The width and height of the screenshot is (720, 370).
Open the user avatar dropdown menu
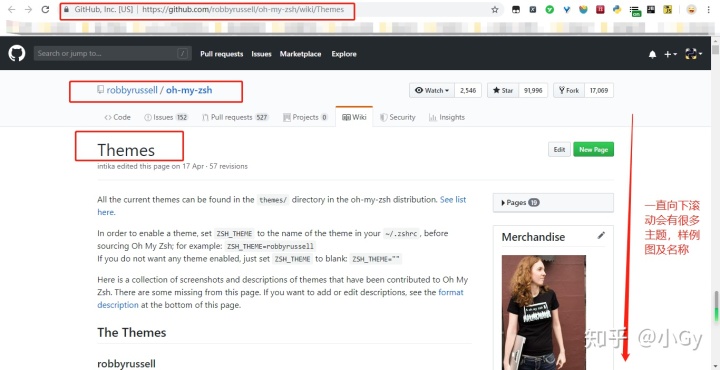(x=693, y=54)
